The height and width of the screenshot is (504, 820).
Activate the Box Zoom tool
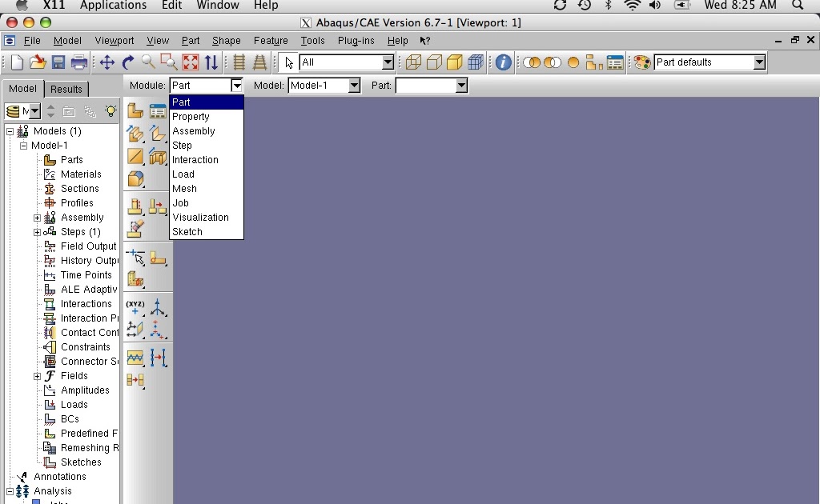pos(167,62)
